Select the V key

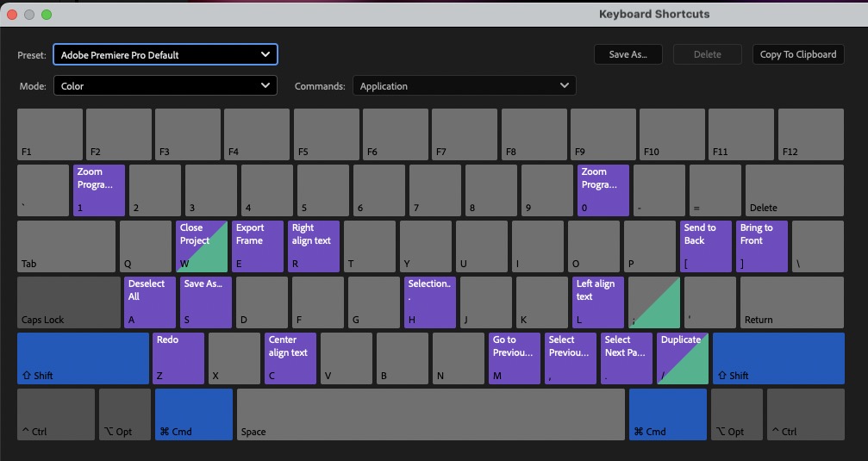(x=346, y=358)
